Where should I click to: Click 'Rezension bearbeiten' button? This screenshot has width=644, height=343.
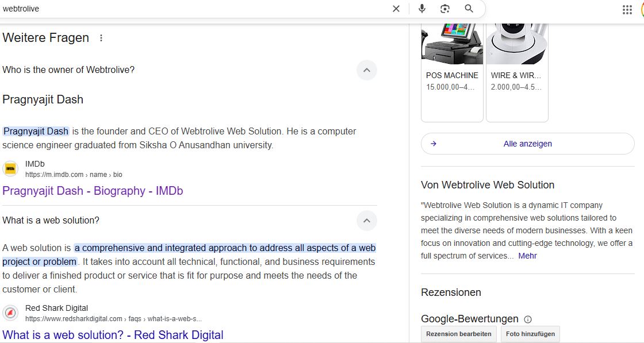[x=458, y=334]
